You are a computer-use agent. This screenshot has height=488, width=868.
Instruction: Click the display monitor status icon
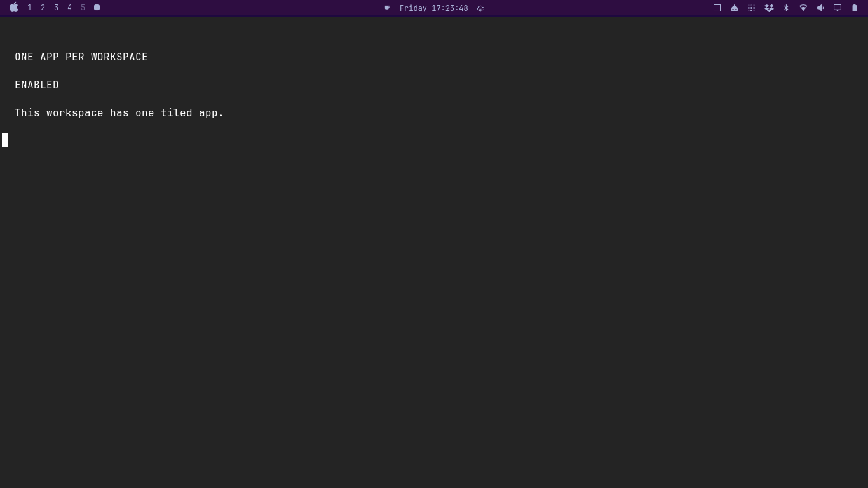pos(837,8)
